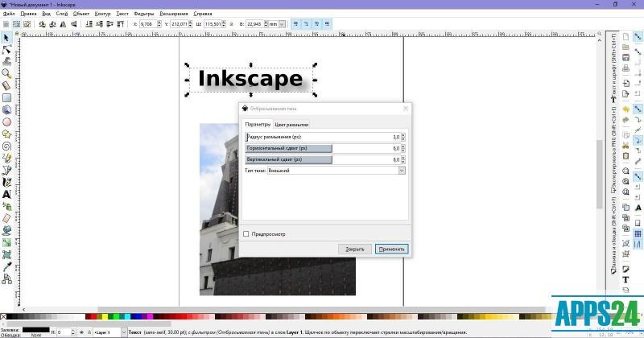Toggle layer lock icon in status bar

89,332
